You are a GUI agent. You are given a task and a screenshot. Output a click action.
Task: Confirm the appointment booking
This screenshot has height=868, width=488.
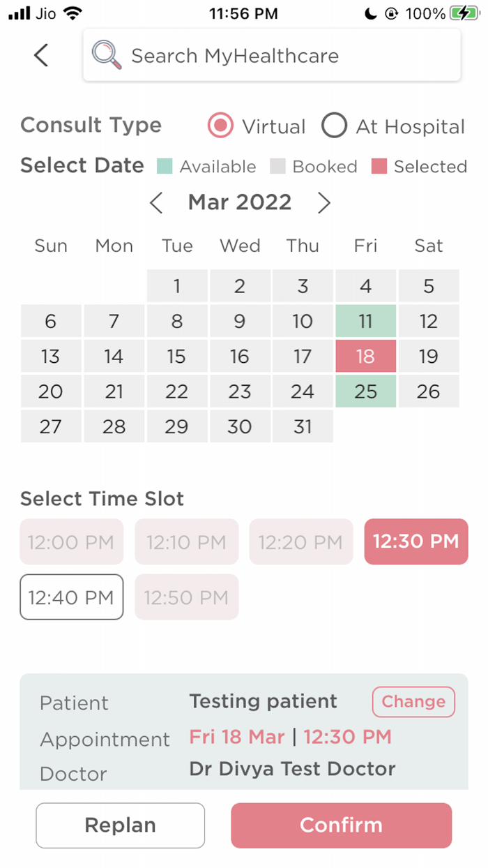pos(341,825)
